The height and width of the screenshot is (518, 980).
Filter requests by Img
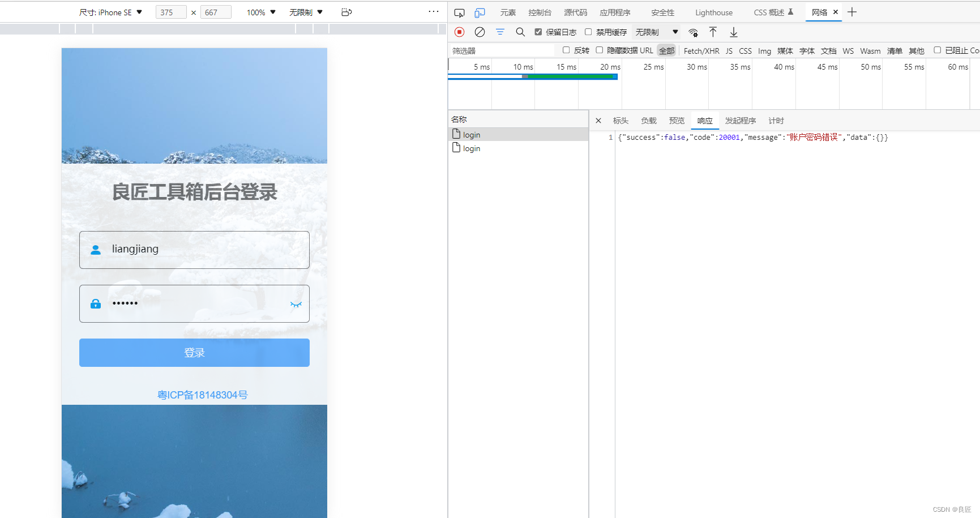(764, 51)
